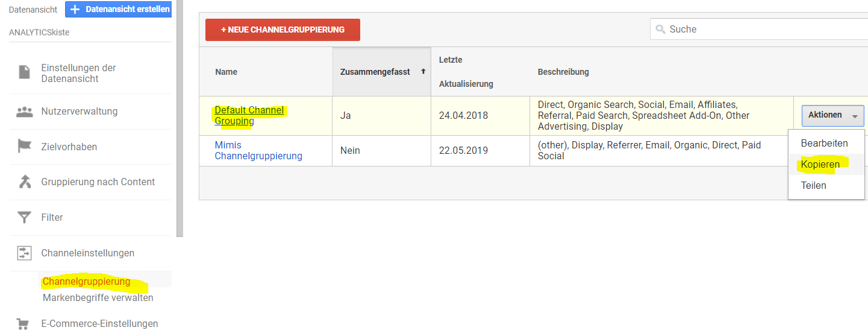Open the Default Channel Grouping link
The width and height of the screenshot is (868, 336).
coord(249,115)
